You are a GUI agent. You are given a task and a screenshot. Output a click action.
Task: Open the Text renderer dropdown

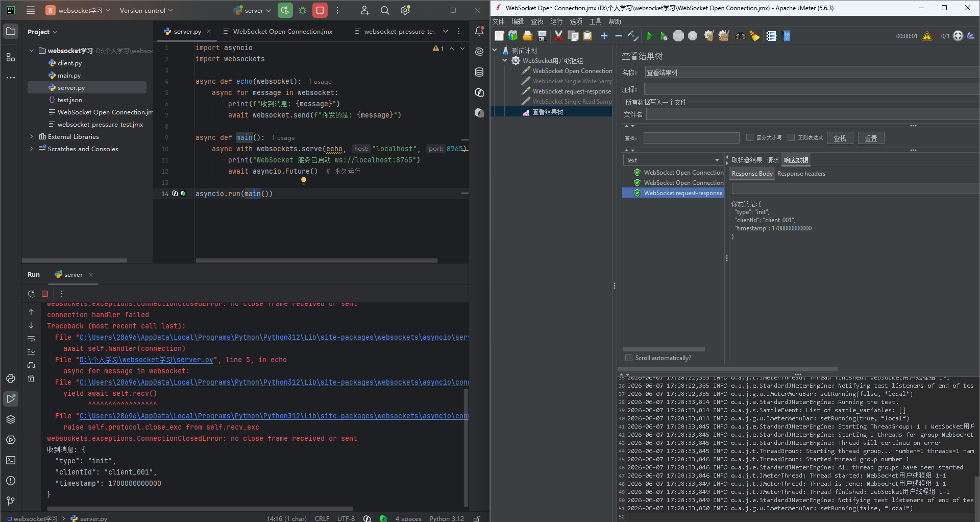[x=673, y=160]
